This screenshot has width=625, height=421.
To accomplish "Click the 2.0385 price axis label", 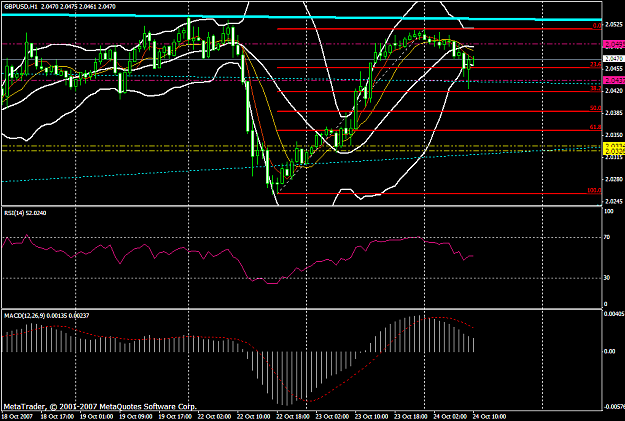I will [x=614, y=113].
